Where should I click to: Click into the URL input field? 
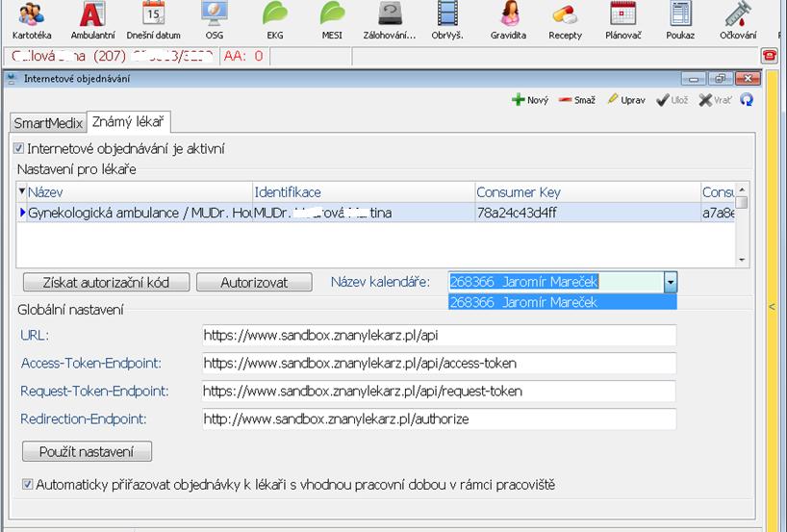tap(439, 335)
